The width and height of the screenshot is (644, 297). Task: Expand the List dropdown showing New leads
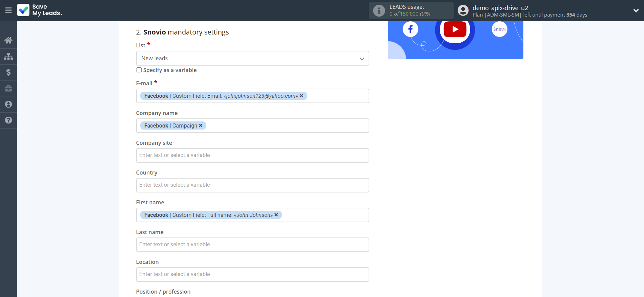coord(252,58)
